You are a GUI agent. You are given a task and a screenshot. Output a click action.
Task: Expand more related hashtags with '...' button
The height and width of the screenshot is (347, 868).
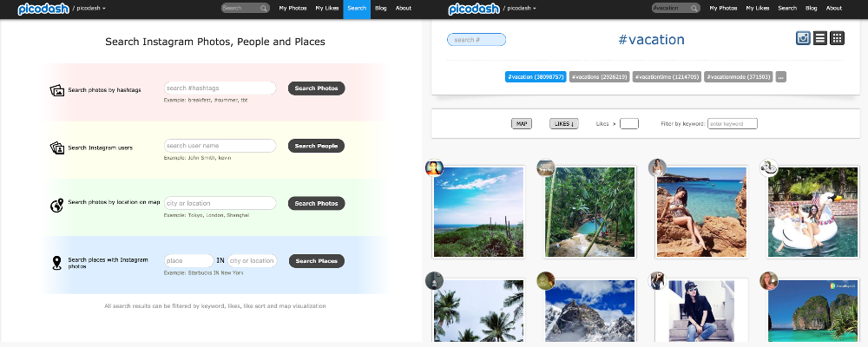[x=780, y=77]
